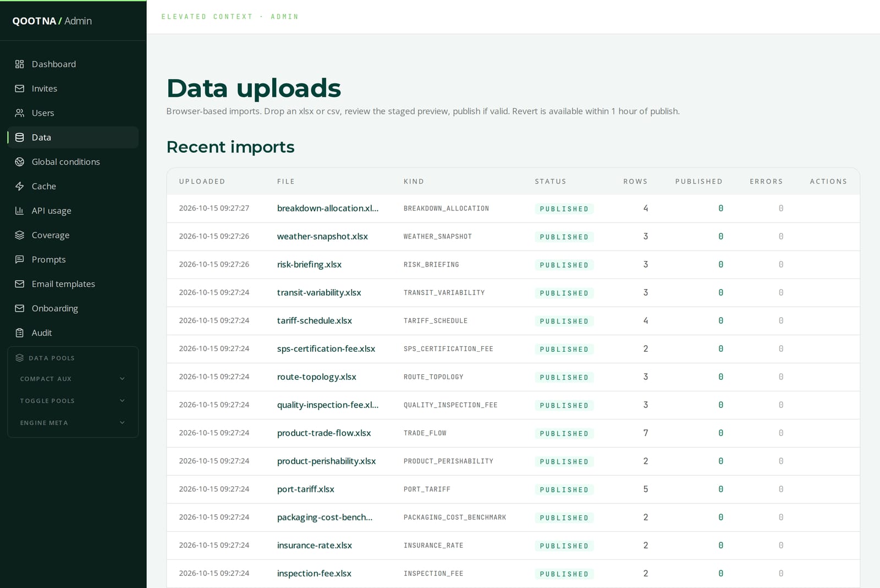Click the Onboarding envelope icon
The height and width of the screenshot is (588, 880).
click(x=20, y=308)
